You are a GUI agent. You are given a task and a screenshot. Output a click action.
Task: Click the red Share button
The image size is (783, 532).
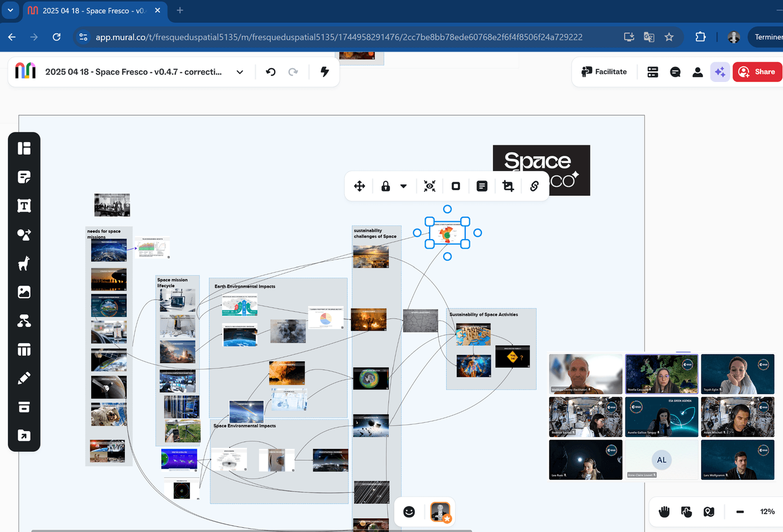click(757, 72)
